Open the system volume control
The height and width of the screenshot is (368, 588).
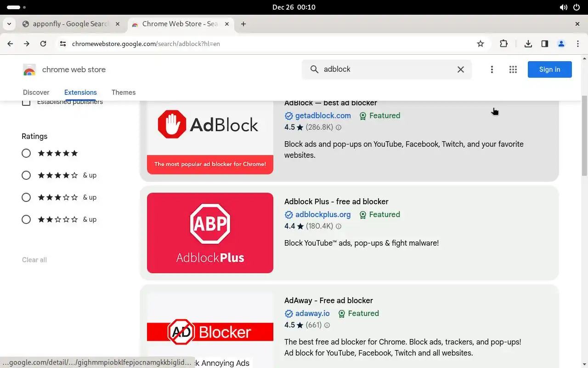563,7
